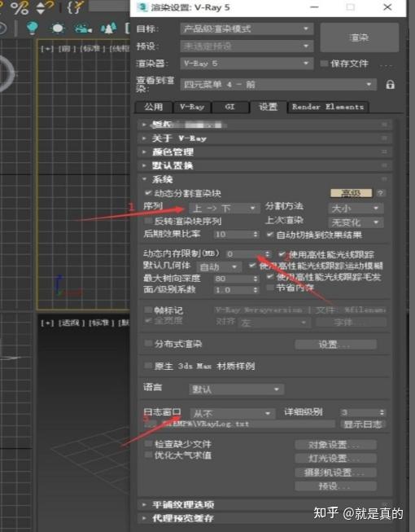
Task: Select the 设置 tab
Action: tap(269, 107)
